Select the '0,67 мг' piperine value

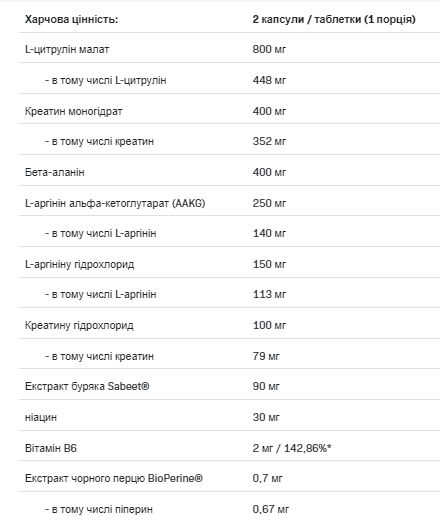point(271,509)
